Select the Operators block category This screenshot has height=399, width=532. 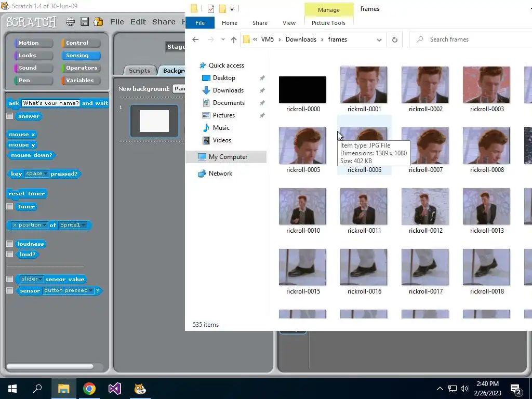point(81,68)
